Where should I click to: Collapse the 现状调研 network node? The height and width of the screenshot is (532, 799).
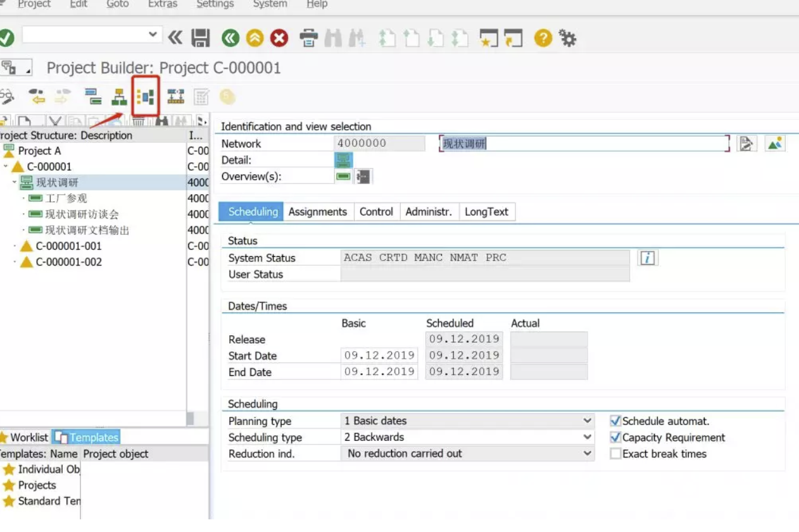(14, 183)
